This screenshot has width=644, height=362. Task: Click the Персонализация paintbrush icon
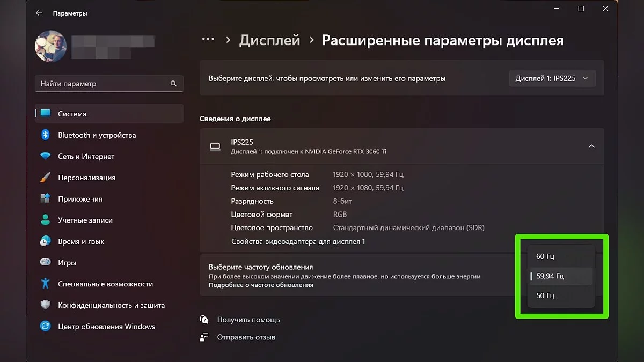[46, 178]
